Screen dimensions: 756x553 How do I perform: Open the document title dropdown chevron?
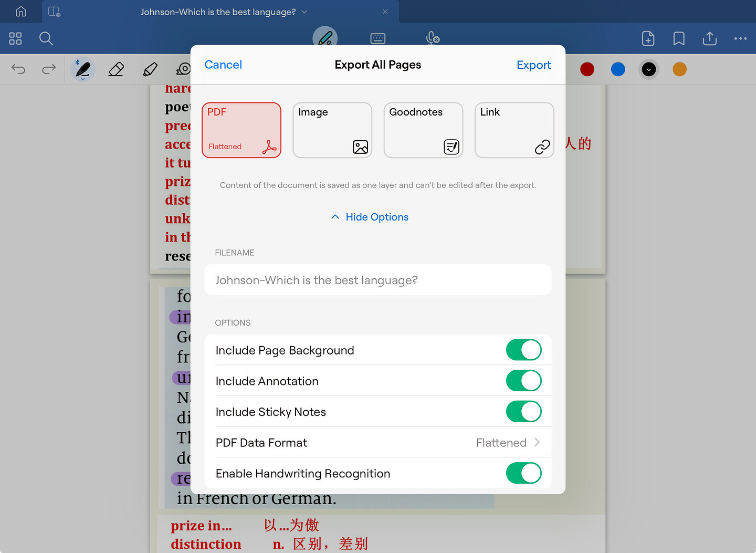coord(304,12)
